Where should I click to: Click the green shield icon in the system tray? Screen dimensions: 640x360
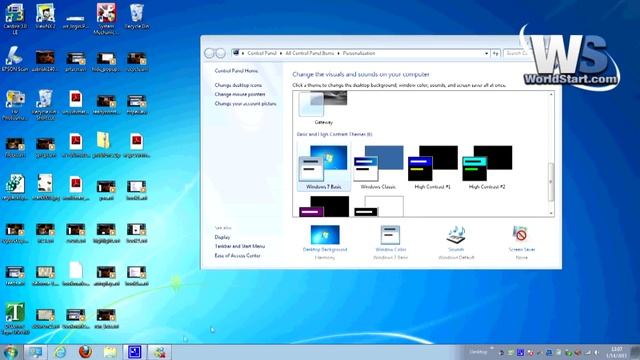569,352
